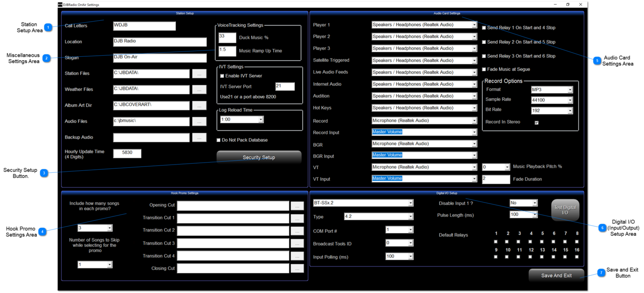Open Input Polling (ms) dropdown
This screenshot has height=293, width=644.
pos(410,257)
